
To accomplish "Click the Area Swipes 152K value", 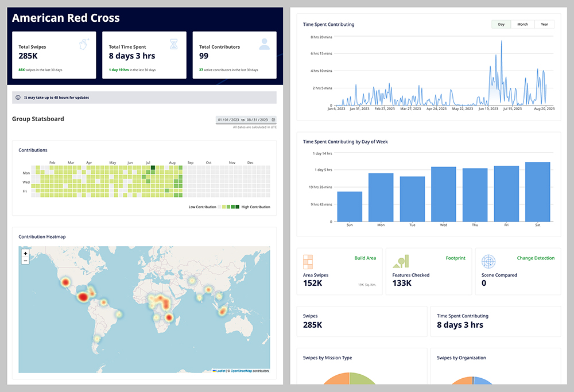I will click(x=313, y=283).
